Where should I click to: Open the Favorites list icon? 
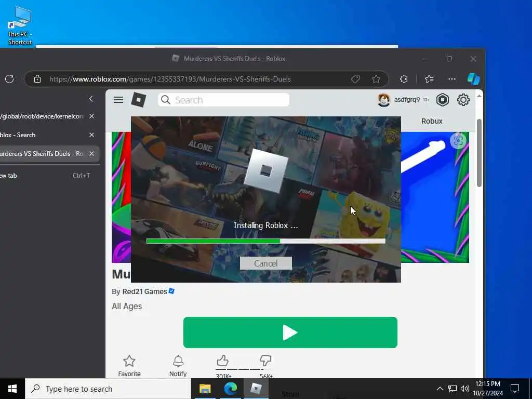point(429,79)
